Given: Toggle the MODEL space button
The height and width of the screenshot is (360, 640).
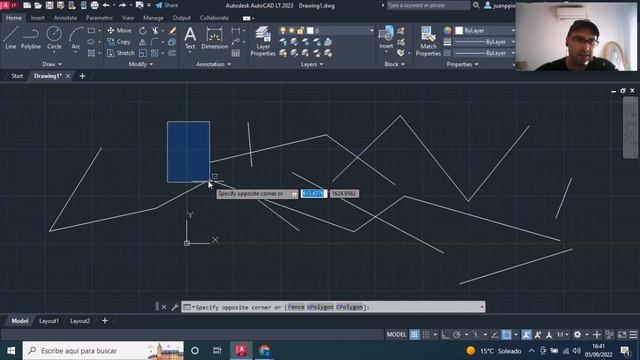Looking at the screenshot, I should (x=396, y=335).
